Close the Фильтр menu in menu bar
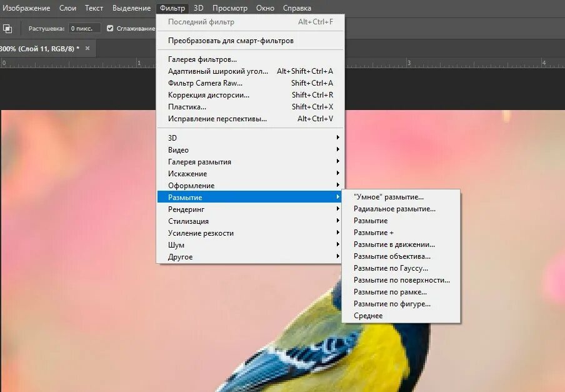 pyautogui.click(x=172, y=8)
